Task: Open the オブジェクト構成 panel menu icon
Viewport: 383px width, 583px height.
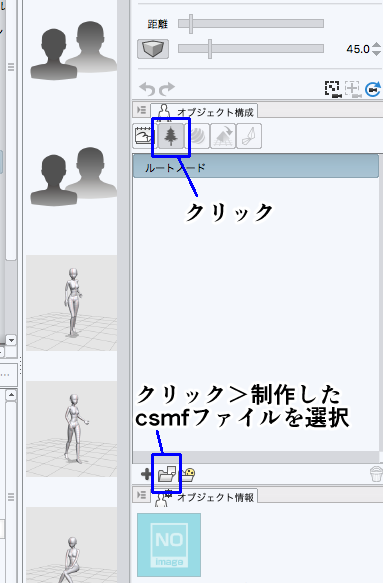Action: 141,110
